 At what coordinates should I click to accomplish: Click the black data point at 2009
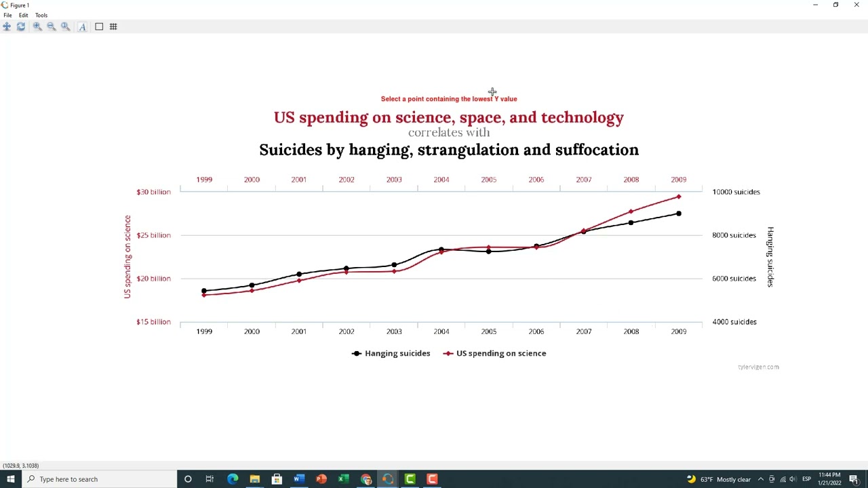[679, 213]
